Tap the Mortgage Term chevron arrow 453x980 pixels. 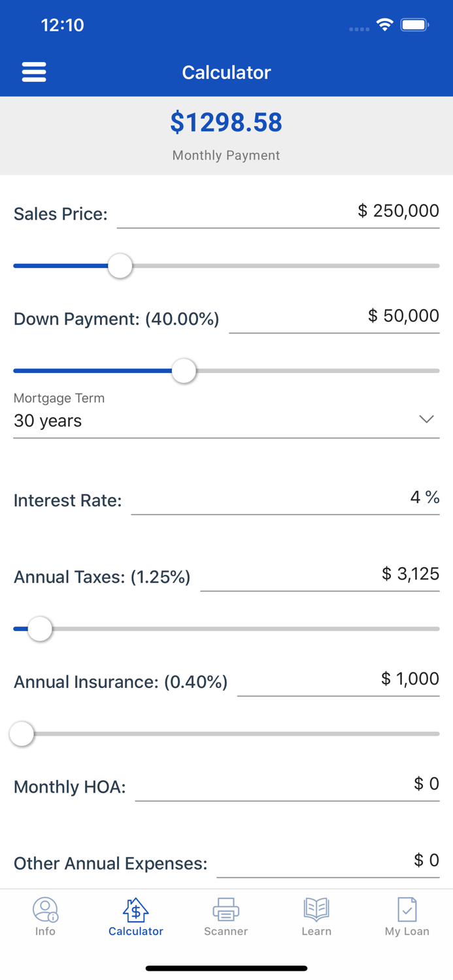(x=426, y=419)
